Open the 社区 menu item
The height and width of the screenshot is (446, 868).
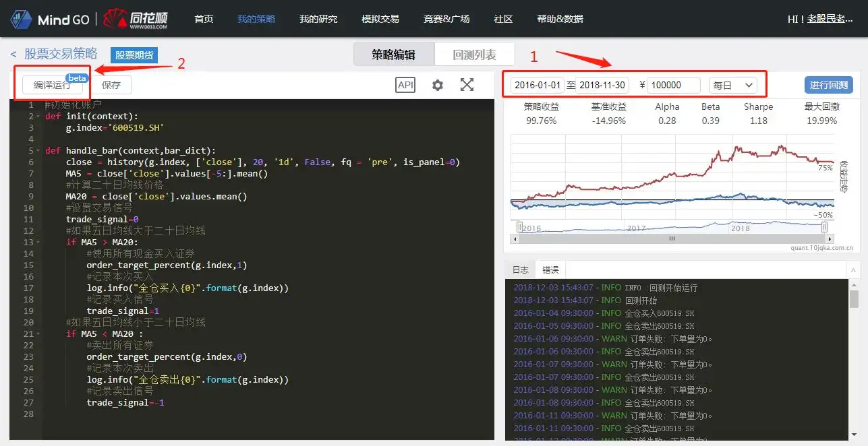pyautogui.click(x=502, y=19)
